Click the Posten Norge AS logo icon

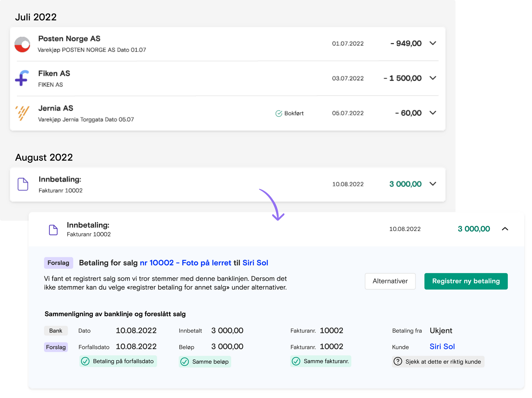[x=22, y=44]
